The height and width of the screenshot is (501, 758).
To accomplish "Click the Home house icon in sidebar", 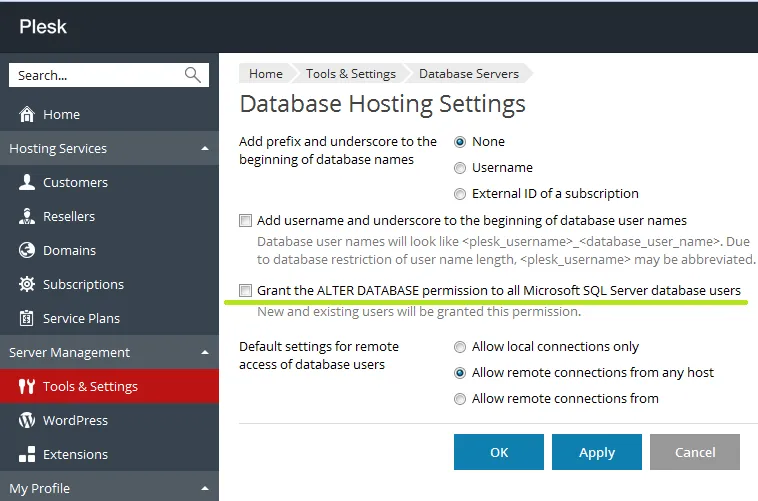I will 27,115.
